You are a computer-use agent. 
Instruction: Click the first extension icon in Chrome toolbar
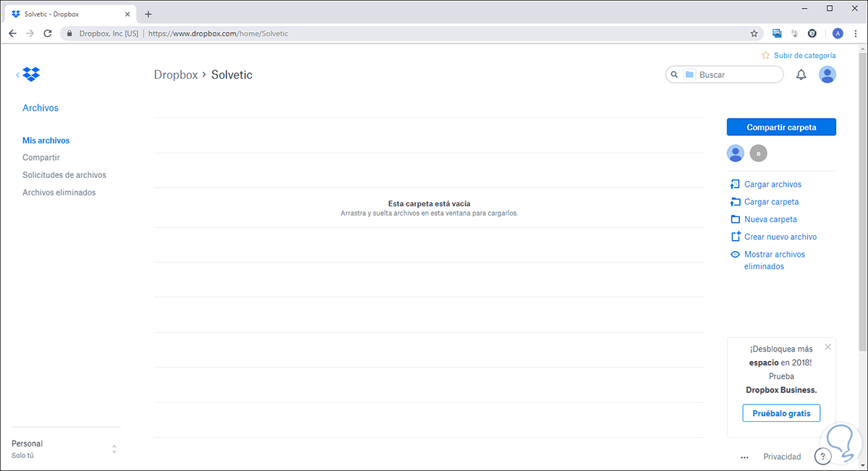[777, 33]
